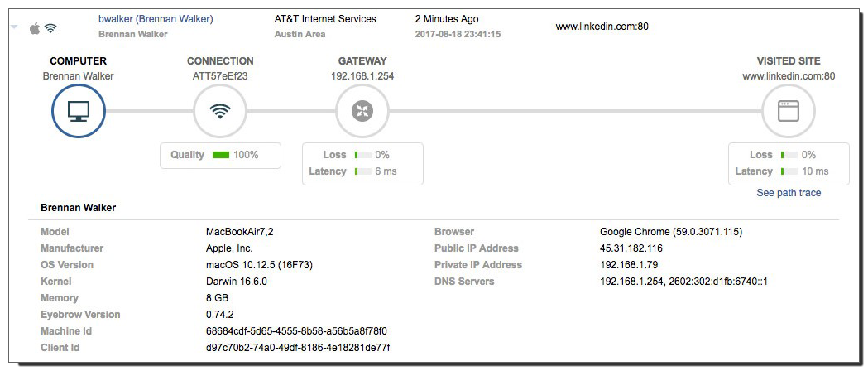Collapse the row with disclosure triangle
This screenshot has width=868, height=371.
[x=14, y=27]
